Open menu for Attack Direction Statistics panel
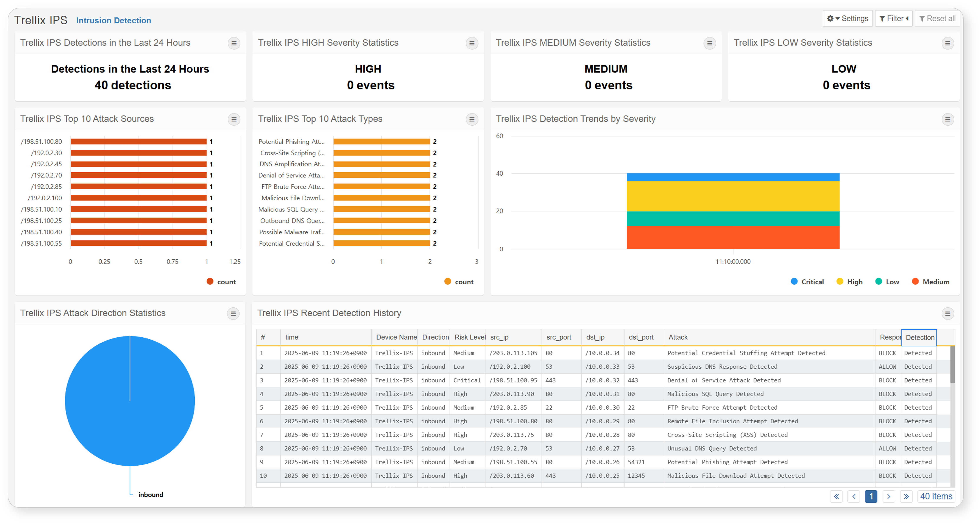980x524 pixels. (x=233, y=314)
